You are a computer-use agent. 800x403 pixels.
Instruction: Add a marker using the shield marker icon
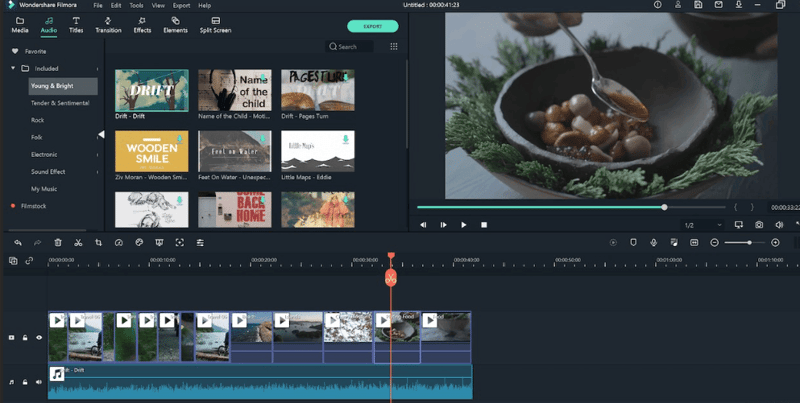pos(633,242)
